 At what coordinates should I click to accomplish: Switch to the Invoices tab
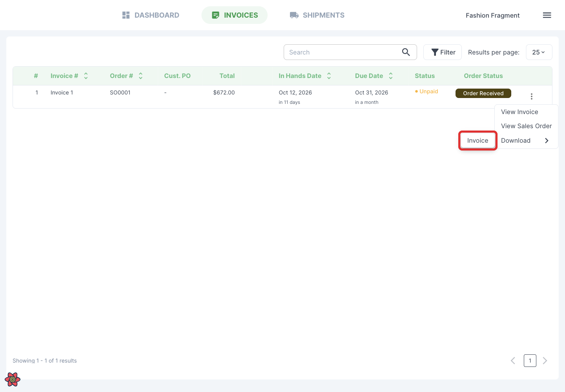point(235,15)
